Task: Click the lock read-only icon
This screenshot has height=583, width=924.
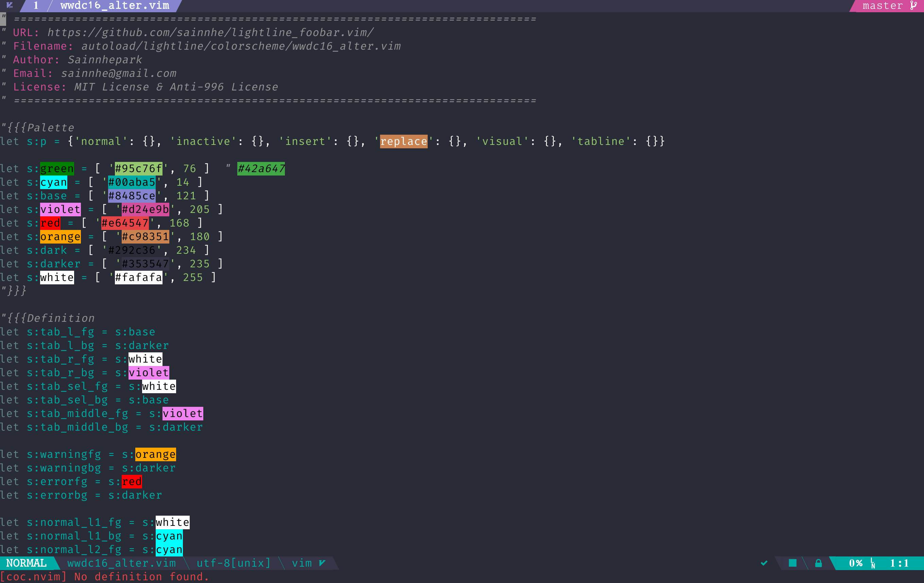Action: coord(819,563)
